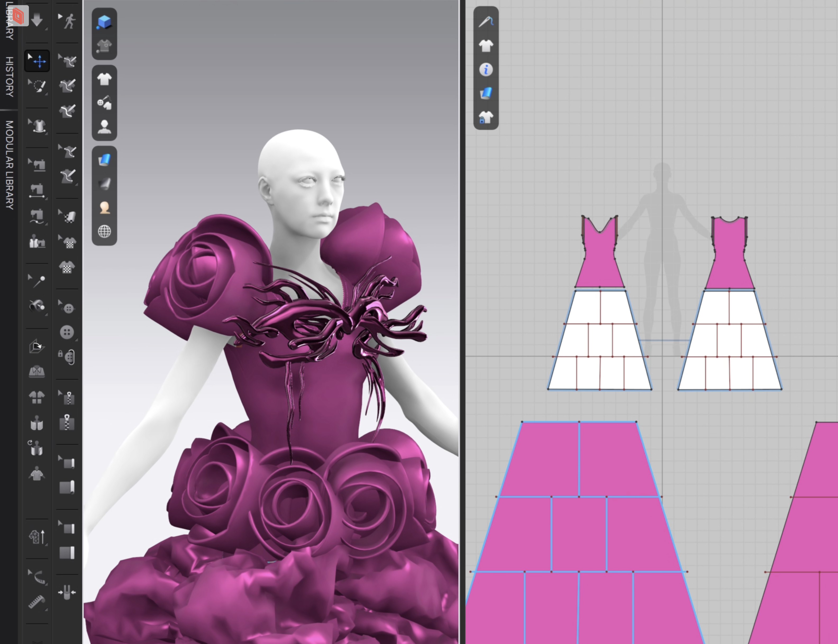Toggle pattern info 'i' icon in 2D window
Screen dimensions: 838x644
[486, 70]
